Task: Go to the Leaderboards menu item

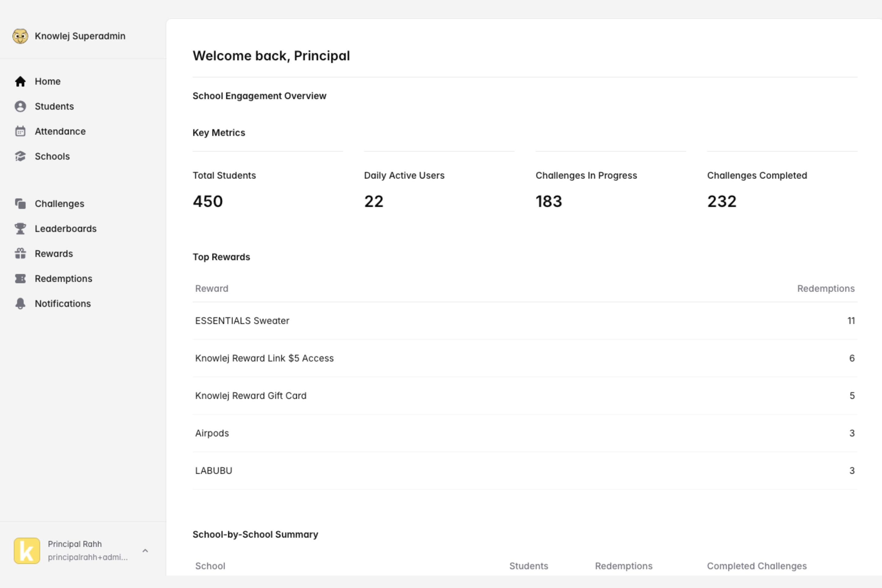Action: click(66, 229)
